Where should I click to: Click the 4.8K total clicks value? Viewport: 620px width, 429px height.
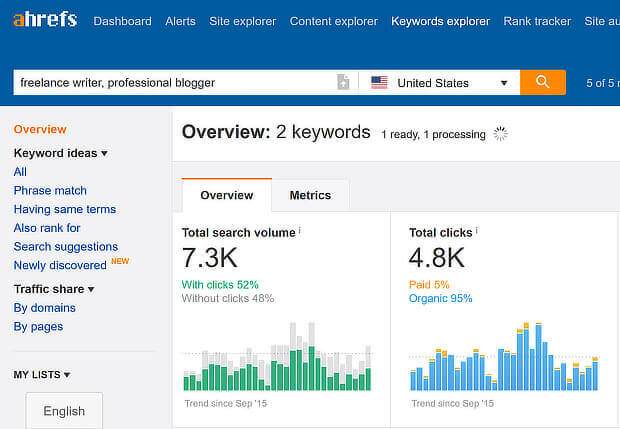(437, 258)
